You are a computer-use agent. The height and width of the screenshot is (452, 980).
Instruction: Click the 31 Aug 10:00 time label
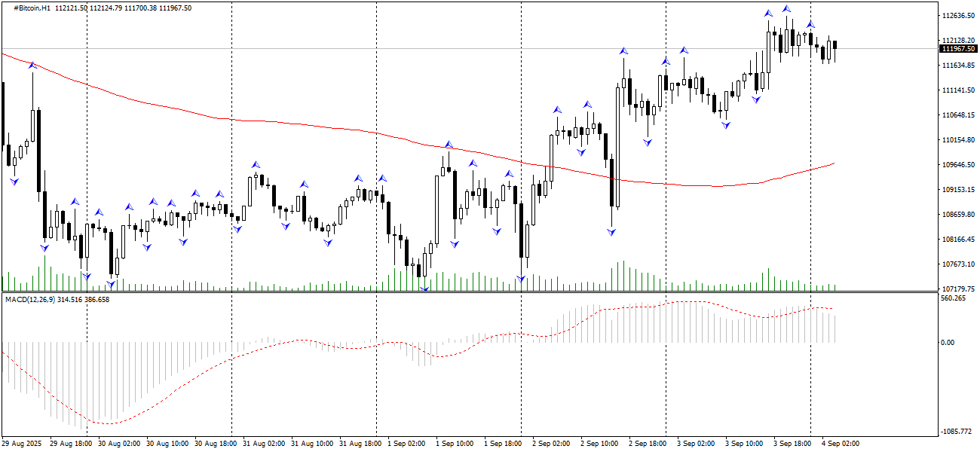coord(312,444)
